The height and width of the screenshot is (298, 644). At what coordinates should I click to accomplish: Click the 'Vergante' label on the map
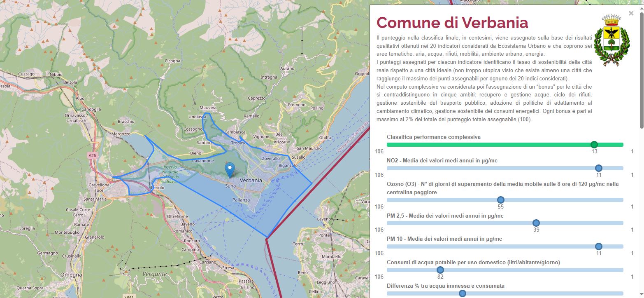click(x=155, y=274)
